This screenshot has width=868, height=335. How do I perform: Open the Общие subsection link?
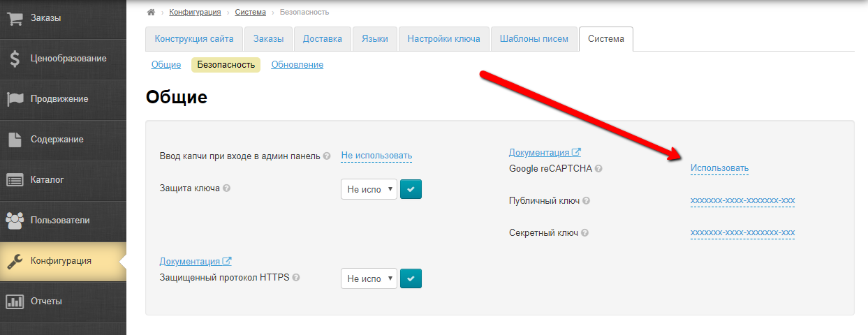click(x=166, y=65)
